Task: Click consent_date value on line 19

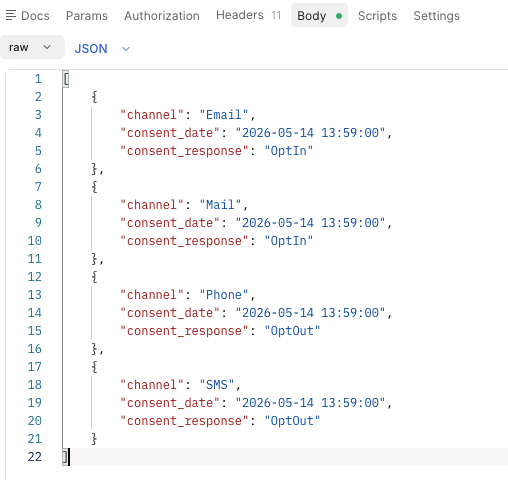Action: [x=310, y=403]
